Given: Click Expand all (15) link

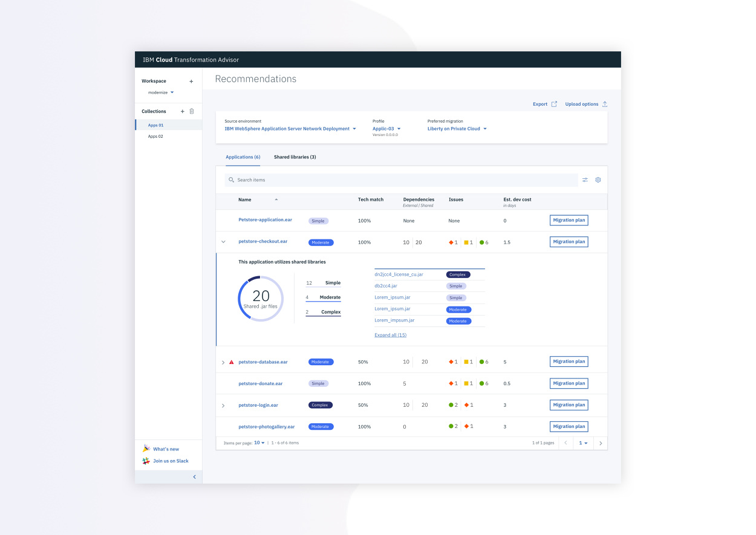Looking at the screenshot, I should point(390,335).
